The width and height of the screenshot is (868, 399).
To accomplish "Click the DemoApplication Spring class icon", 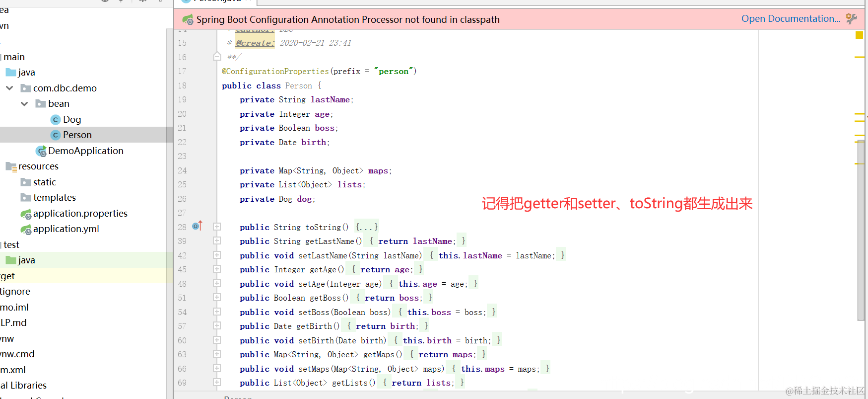I will pyautogui.click(x=41, y=151).
